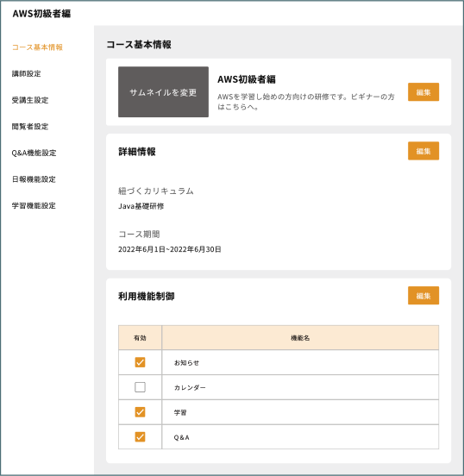Click the AWS初級者編 page title at top

pos(41,14)
